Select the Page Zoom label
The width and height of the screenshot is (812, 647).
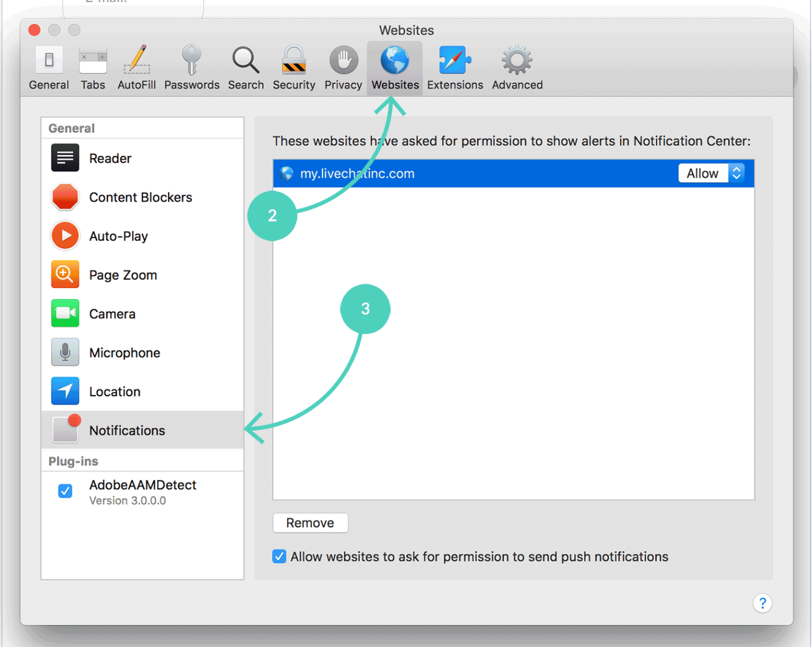coord(123,275)
